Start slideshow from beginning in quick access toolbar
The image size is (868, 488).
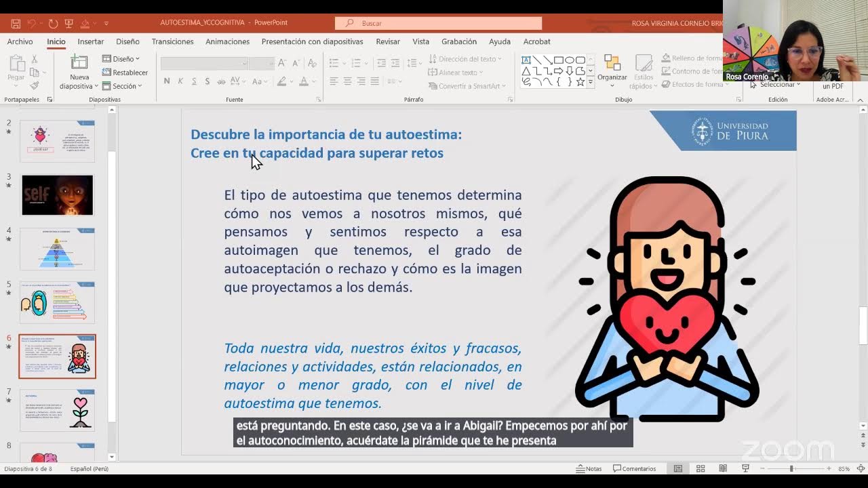pos(68,23)
